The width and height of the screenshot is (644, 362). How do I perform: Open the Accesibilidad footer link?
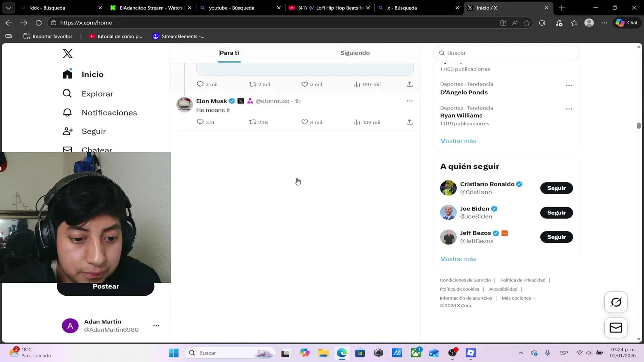click(503, 289)
